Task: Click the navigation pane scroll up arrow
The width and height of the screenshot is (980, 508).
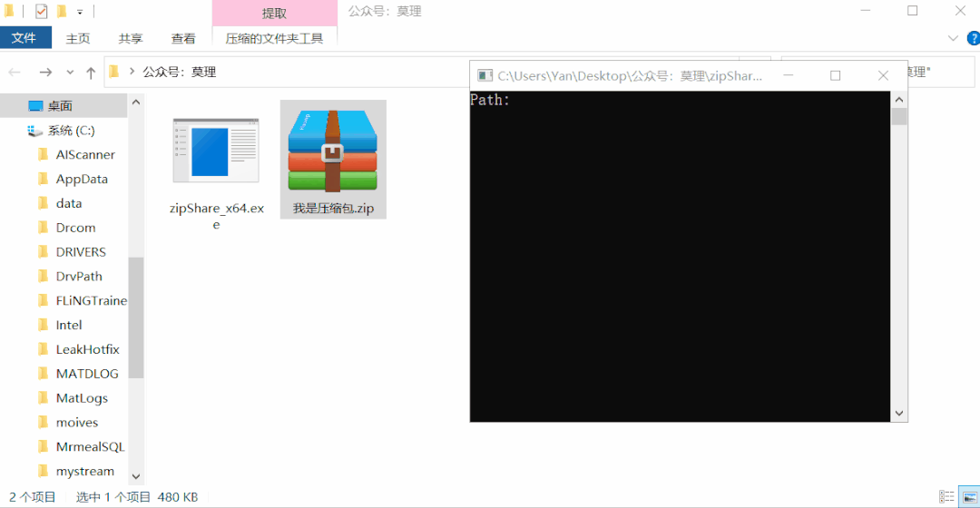Action: point(135,102)
